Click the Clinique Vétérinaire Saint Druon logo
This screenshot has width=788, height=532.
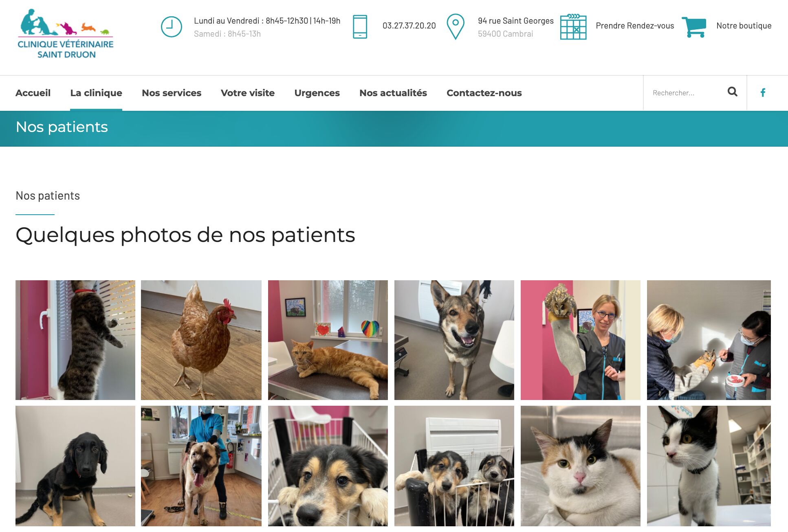click(x=66, y=34)
